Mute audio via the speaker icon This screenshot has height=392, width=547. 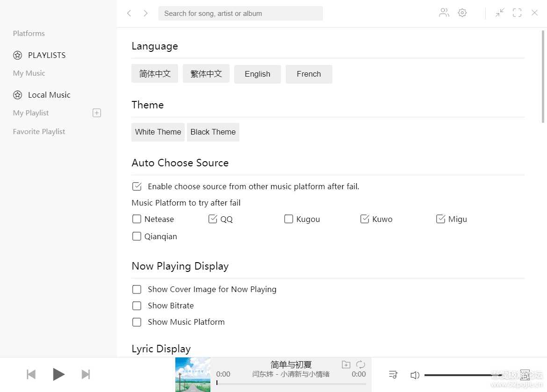(415, 374)
